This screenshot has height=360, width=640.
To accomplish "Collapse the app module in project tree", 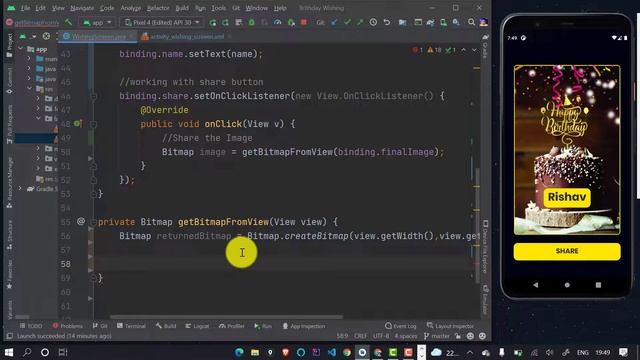I will click(20, 49).
